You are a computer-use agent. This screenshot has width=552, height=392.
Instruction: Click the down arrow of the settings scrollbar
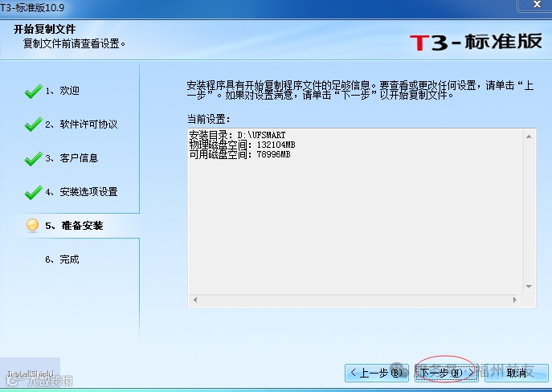point(529,287)
